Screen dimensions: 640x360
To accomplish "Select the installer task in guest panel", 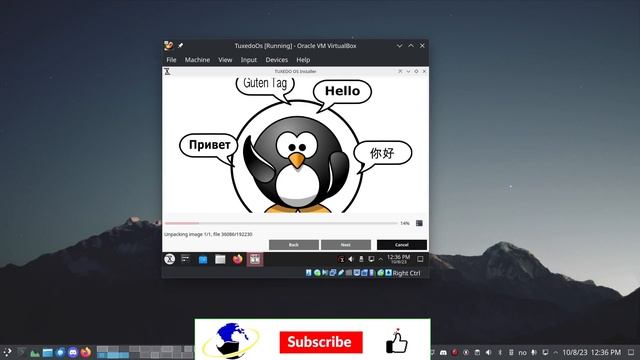I will (x=255, y=259).
